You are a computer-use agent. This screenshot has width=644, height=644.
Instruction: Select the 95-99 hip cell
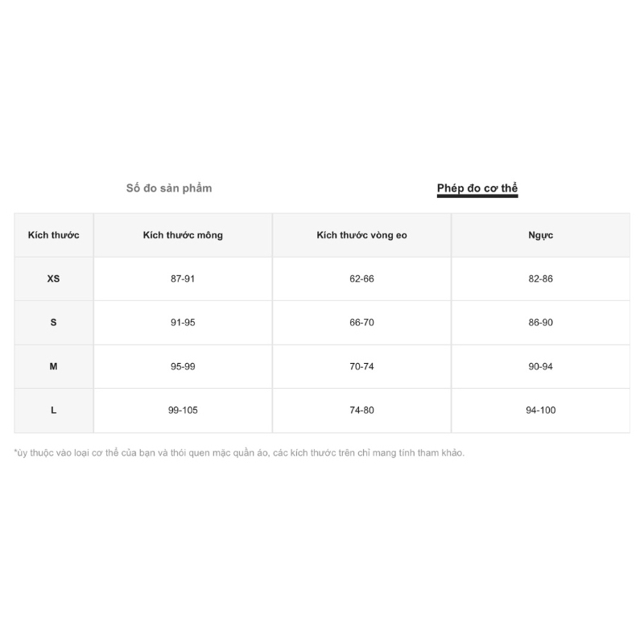click(x=183, y=366)
